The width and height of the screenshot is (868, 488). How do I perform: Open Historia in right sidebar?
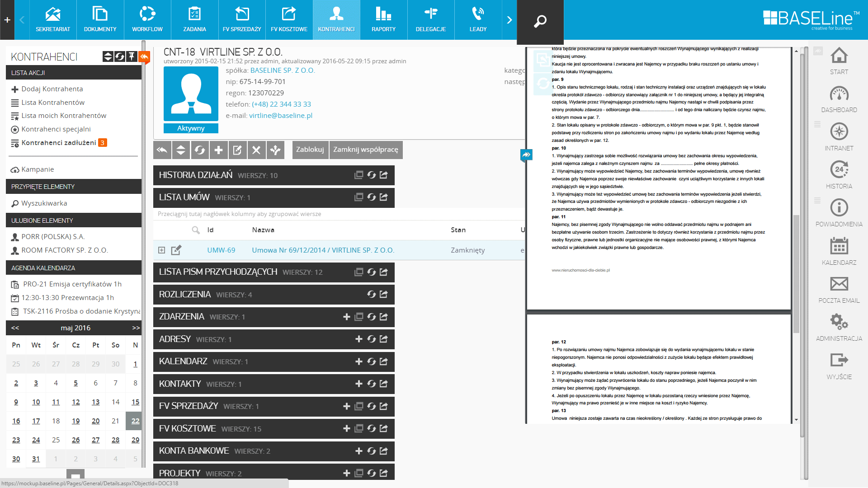click(839, 175)
